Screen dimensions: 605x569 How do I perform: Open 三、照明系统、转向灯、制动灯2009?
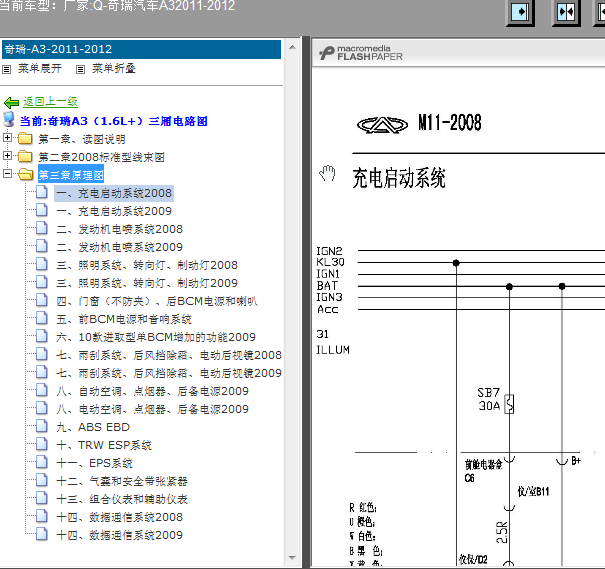coord(147,284)
